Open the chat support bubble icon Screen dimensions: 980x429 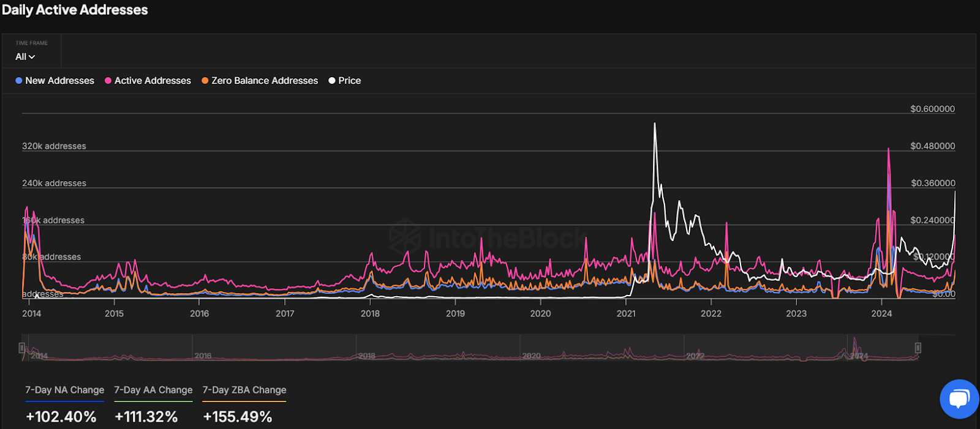coord(959,399)
